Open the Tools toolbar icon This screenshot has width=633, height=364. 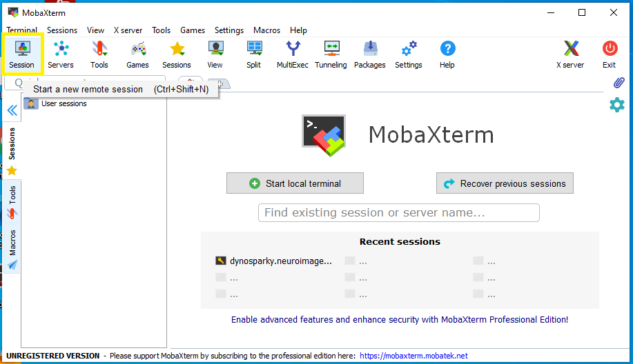click(x=99, y=54)
